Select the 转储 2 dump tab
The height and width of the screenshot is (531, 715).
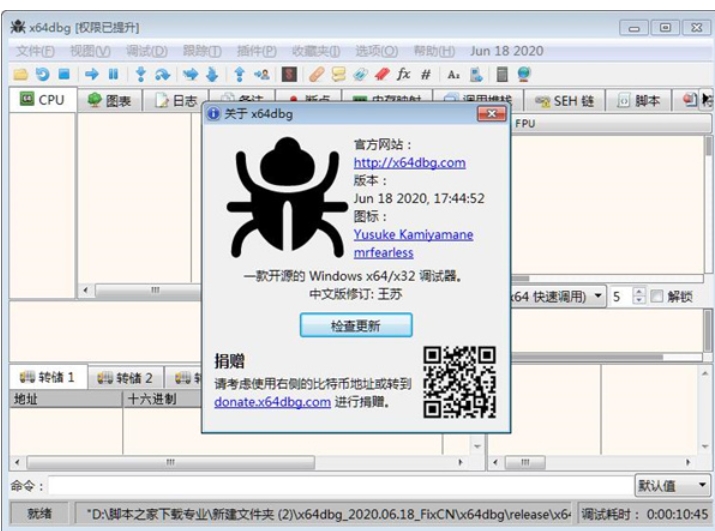point(124,378)
